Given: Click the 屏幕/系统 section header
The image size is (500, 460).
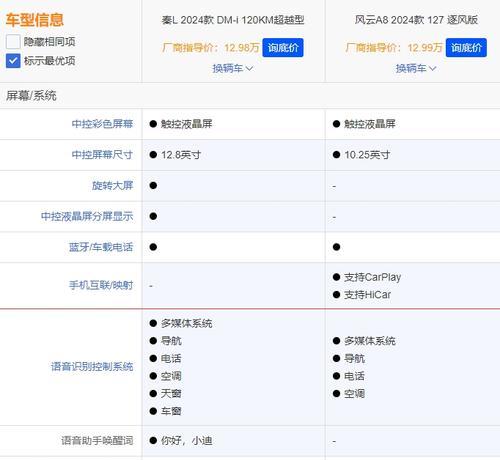Looking at the screenshot, I should click(x=31, y=96).
